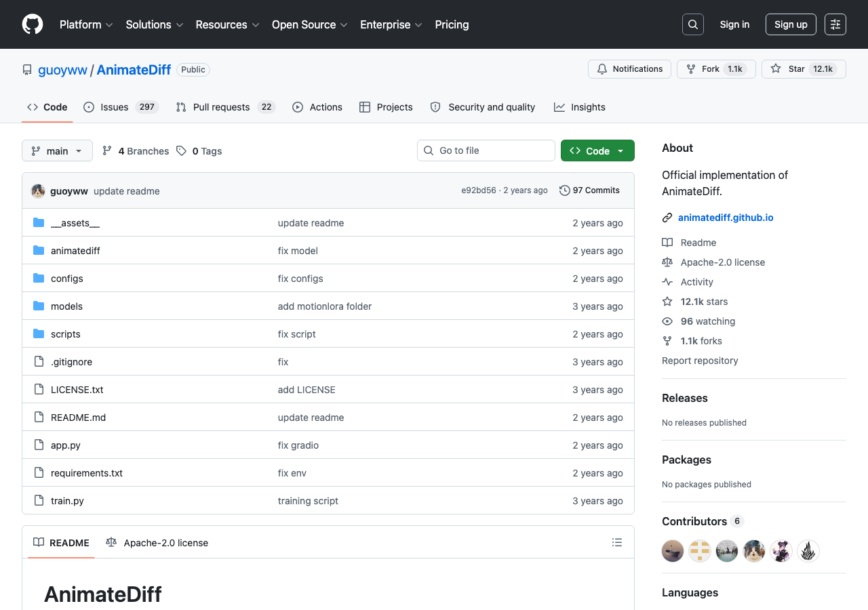Open the 12.1k stars link in About
This screenshot has height=610, width=868.
704,302
